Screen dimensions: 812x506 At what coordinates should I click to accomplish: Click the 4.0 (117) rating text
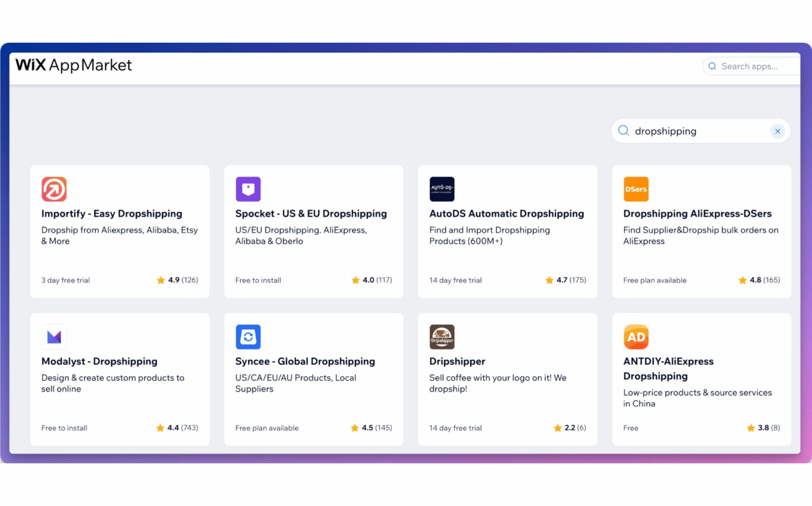377,280
